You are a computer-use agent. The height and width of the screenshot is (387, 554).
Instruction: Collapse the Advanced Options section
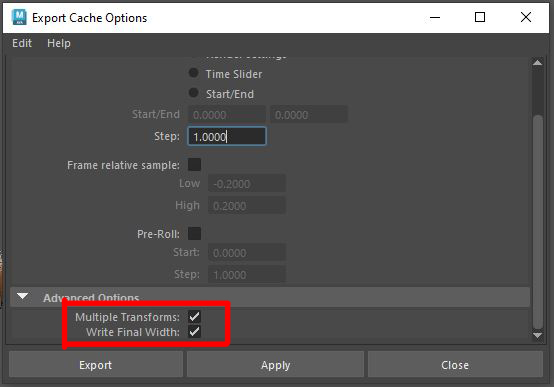pos(23,297)
